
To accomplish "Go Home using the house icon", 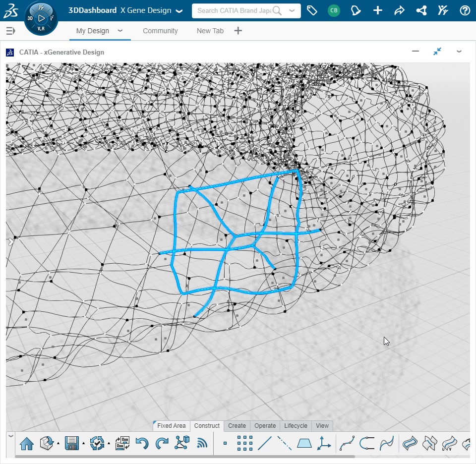I will (27, 443).
